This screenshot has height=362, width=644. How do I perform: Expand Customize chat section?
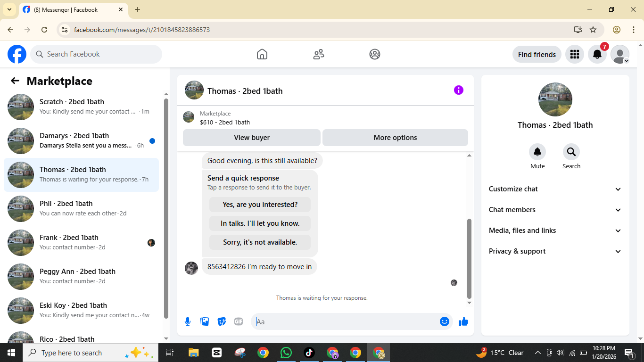555,189
